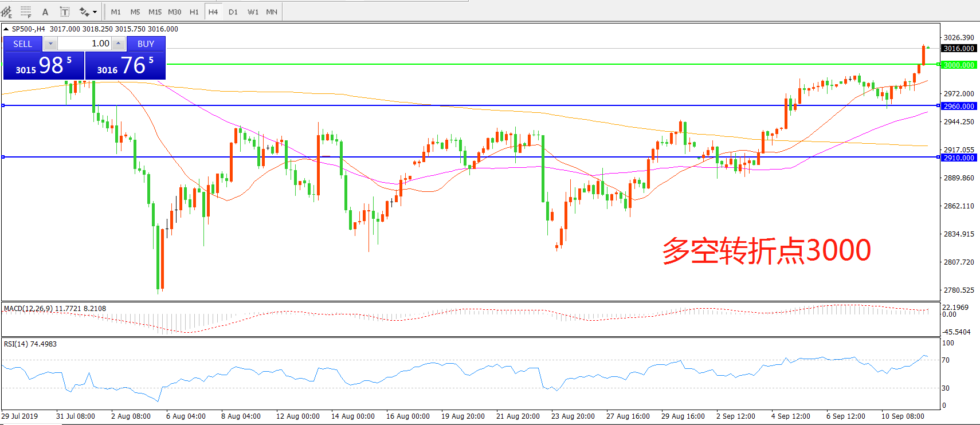Switch to M15 timeframe
Image resolution: width=980 pixels, height=425 pixels.
tap(155, 12)
